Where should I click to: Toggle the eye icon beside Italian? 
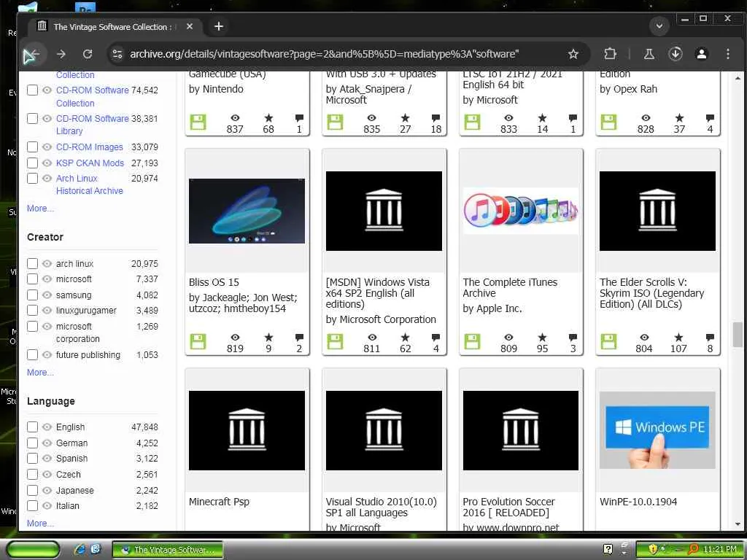(x=47, y=506)
